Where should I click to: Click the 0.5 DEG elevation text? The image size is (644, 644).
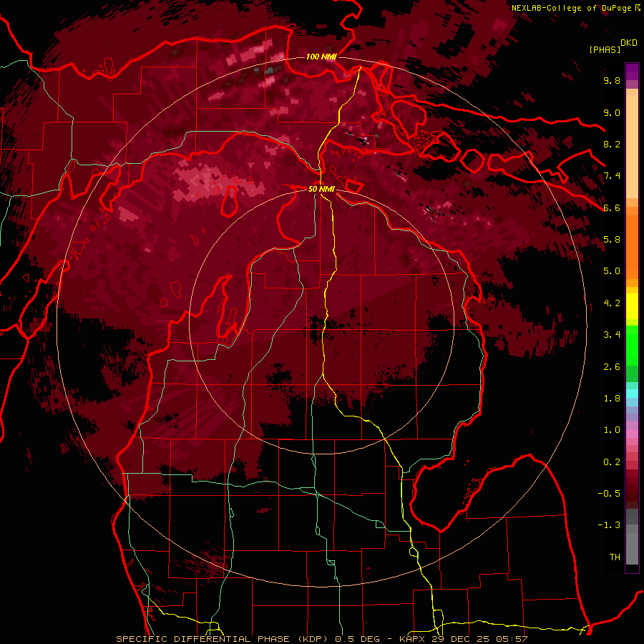[x=356, y=639]
